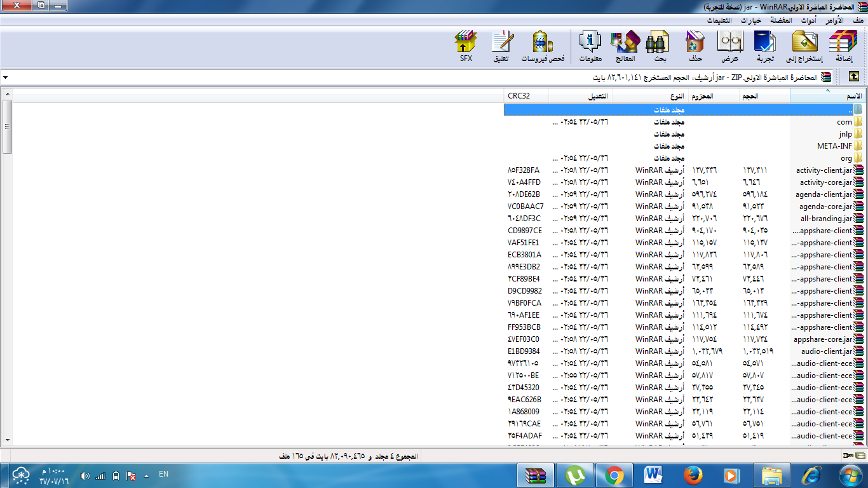This screenshot has width=868, height=488.
Task: Click the folder icon of jnlp
Action: (859, 134)
